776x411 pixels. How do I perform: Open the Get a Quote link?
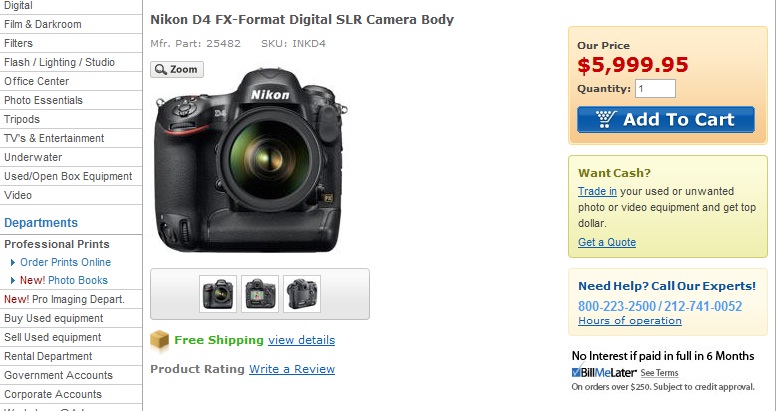607,242
